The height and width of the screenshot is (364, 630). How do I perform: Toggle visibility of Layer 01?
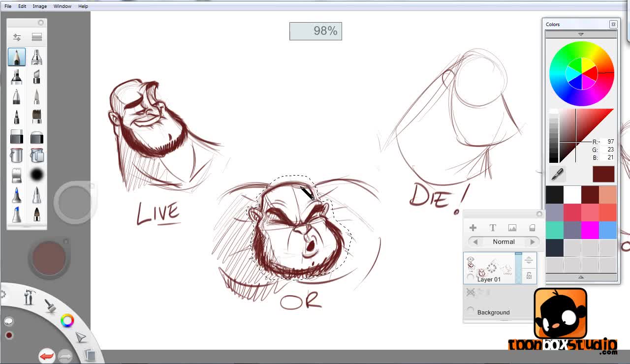470,260
